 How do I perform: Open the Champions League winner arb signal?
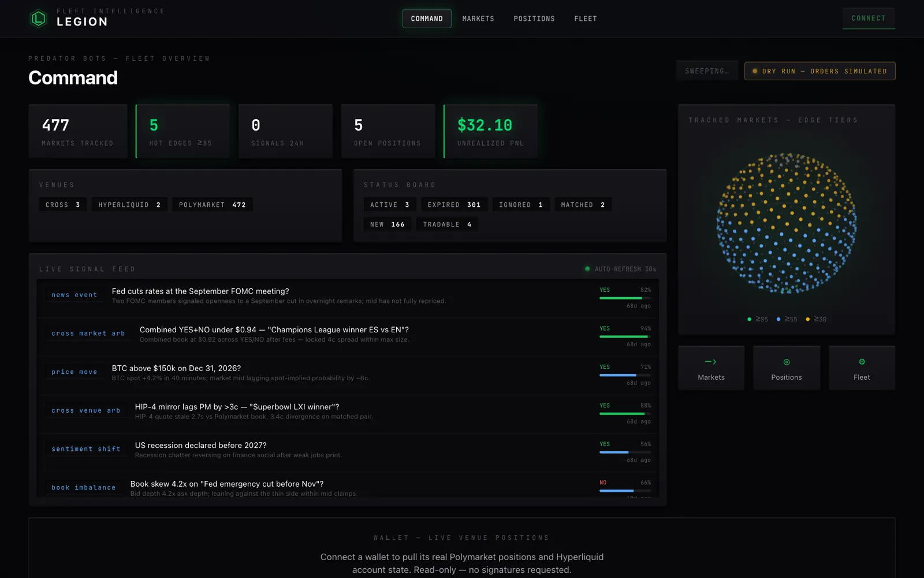coord(348,337)
